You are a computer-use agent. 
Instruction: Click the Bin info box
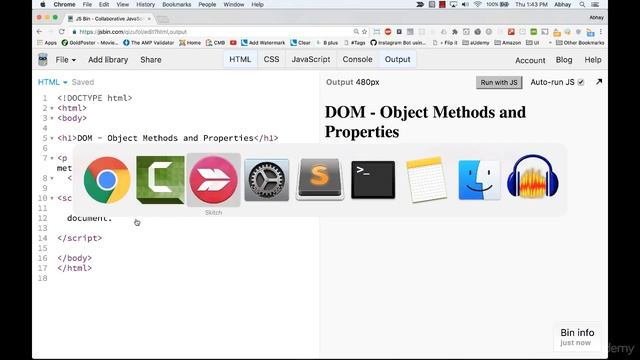point(577,337)
